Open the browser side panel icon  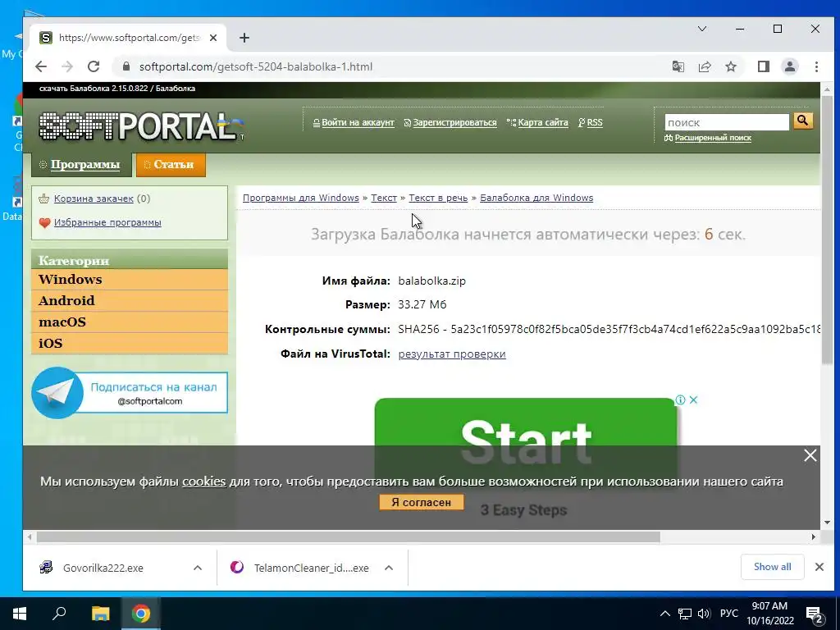click(764, 66)
